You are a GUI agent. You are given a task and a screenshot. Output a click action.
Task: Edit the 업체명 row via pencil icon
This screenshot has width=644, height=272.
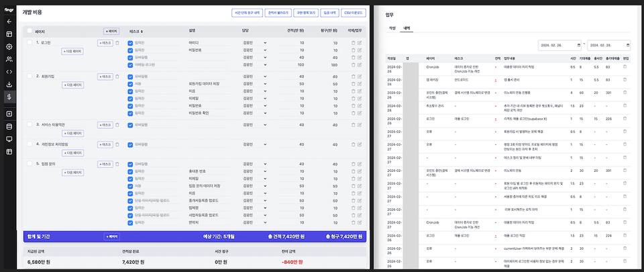360,208
